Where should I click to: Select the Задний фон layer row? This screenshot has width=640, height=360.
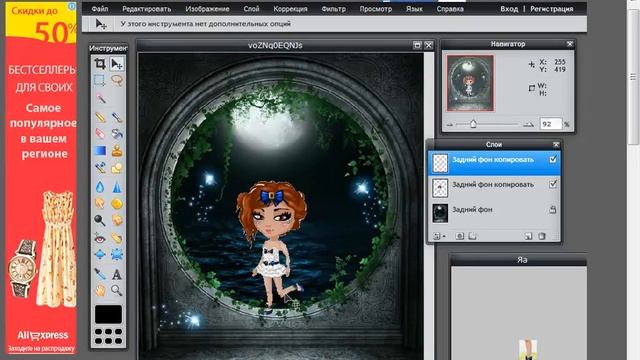[x=494, y=213]
